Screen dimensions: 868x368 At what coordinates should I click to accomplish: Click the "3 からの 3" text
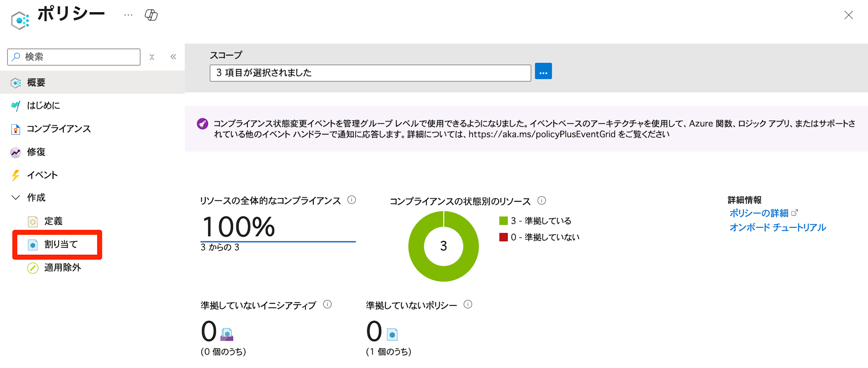click(220, 247)
